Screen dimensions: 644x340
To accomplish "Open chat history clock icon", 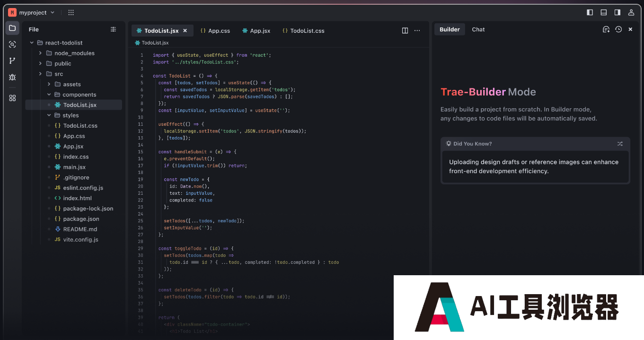I will (x=618, y=29).
